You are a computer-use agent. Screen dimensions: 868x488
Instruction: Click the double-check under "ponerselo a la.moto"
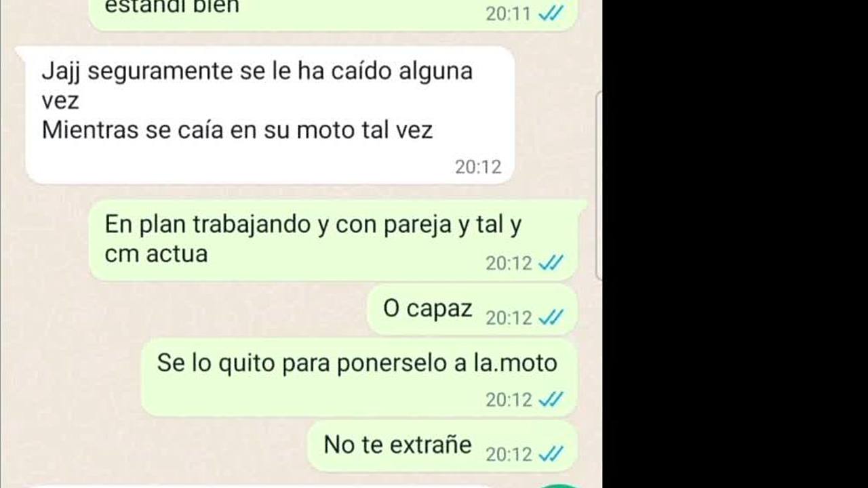point(551,400)
